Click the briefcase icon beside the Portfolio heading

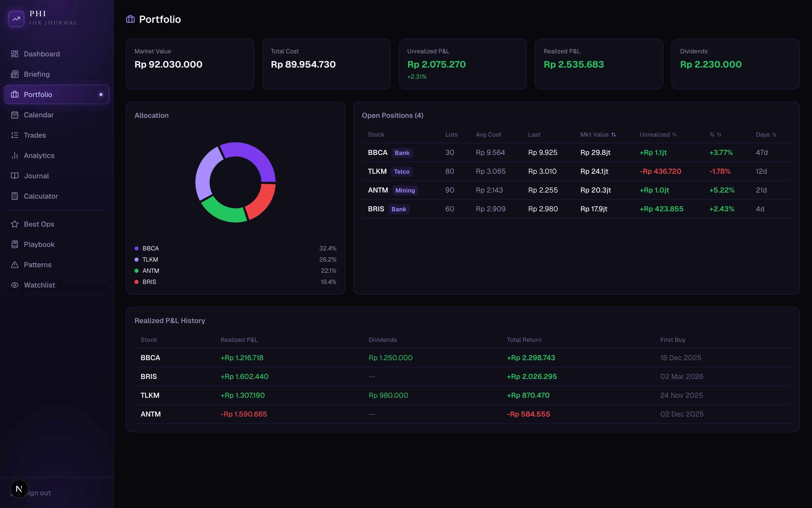point(130,19)
